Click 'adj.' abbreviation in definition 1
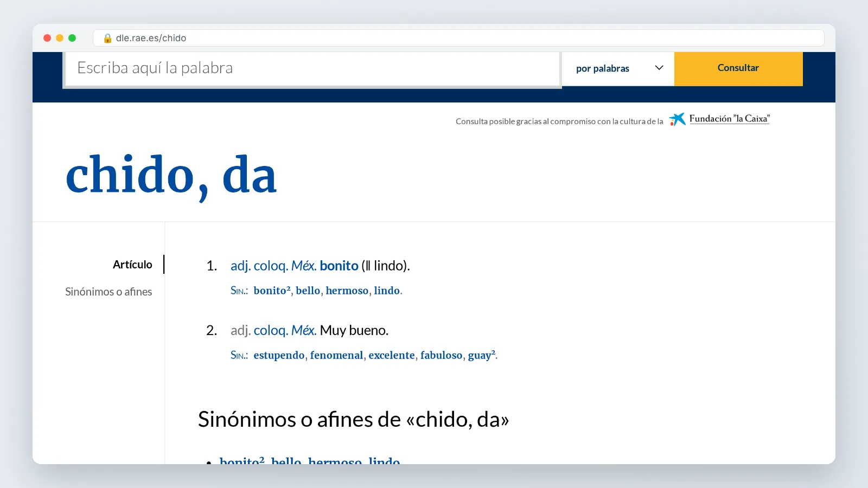This screenshot has width=868, height=488. click(240, 266)
